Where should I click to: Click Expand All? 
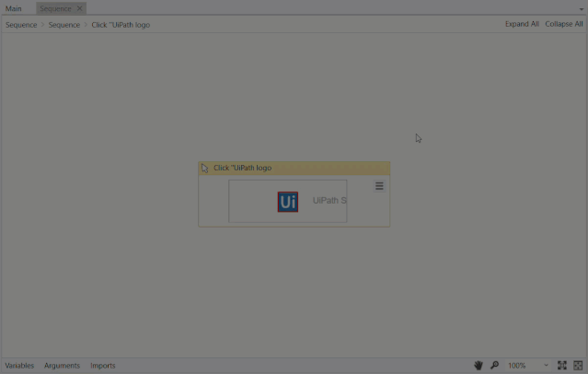pyautogui.click(x=522, y=24)
